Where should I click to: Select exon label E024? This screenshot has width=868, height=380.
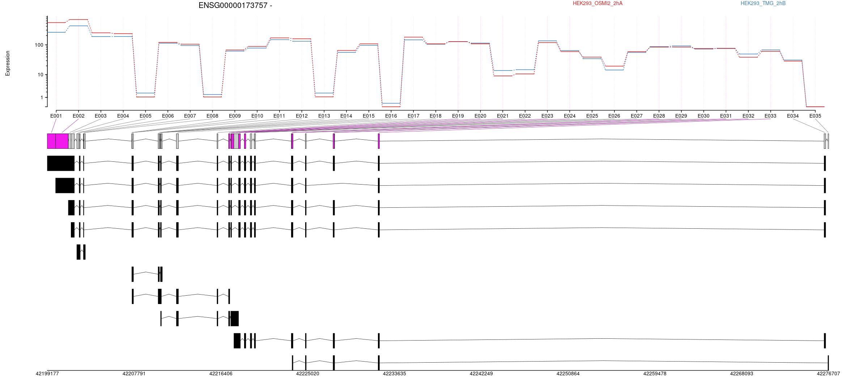point(570,116)
